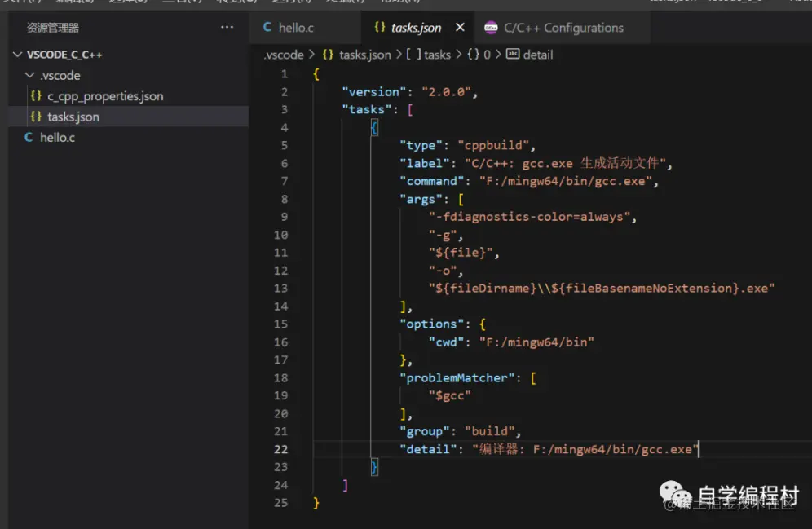The height and width of the screenshot is (529, 812).
Task: Click the array bracket icon before tasks breadcrumb
Action: (x=413, y=54)
